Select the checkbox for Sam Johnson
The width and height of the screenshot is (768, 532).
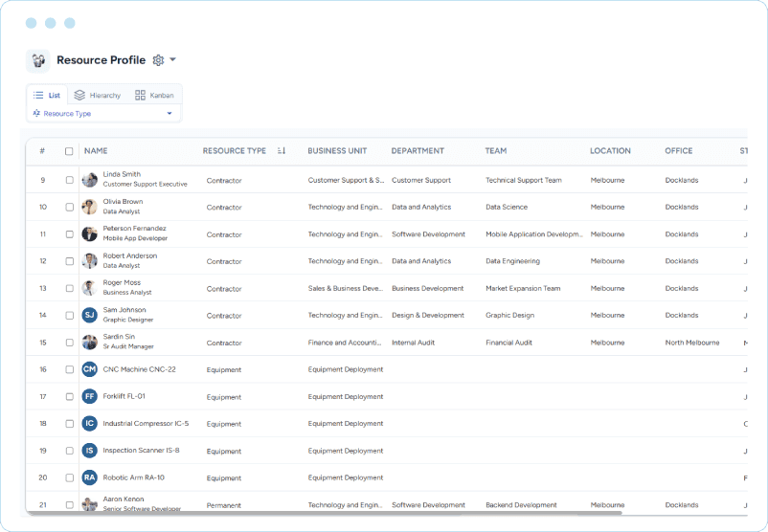[70, 315]
